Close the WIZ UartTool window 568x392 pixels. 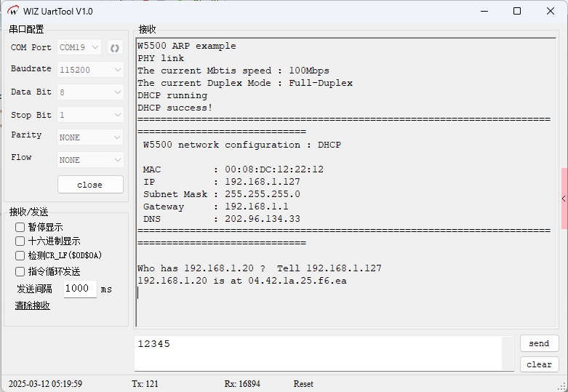pos(551,11)
